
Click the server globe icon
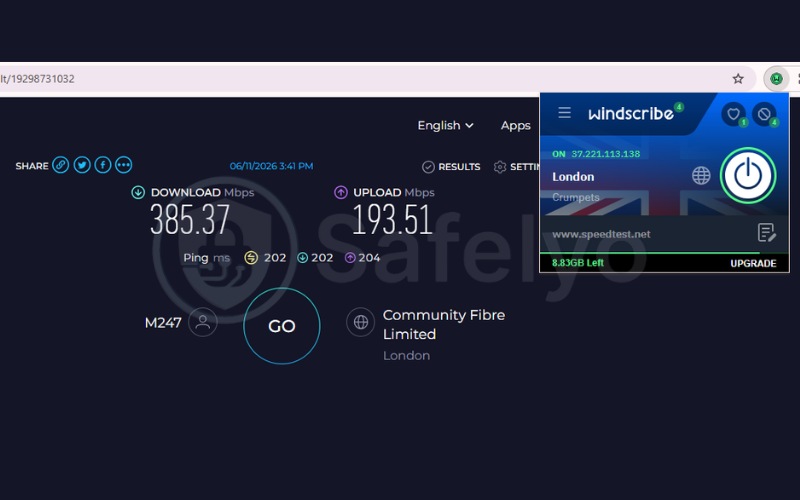tap(361, 322)
